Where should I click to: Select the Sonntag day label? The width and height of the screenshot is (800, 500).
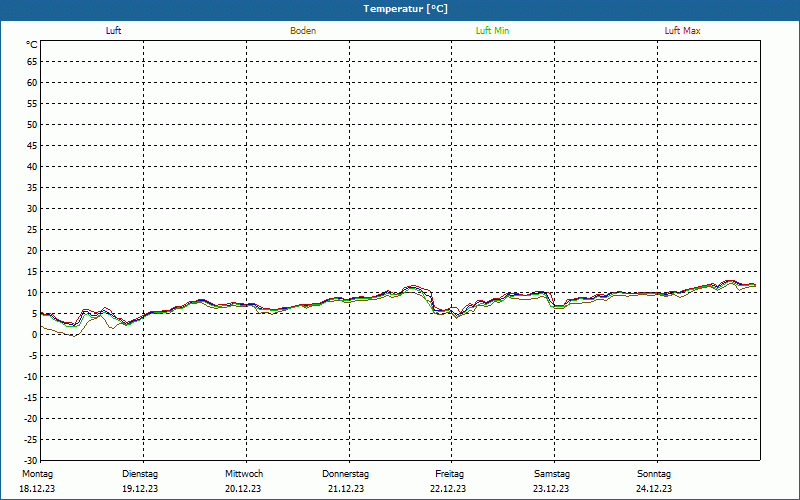coord(654,474)
